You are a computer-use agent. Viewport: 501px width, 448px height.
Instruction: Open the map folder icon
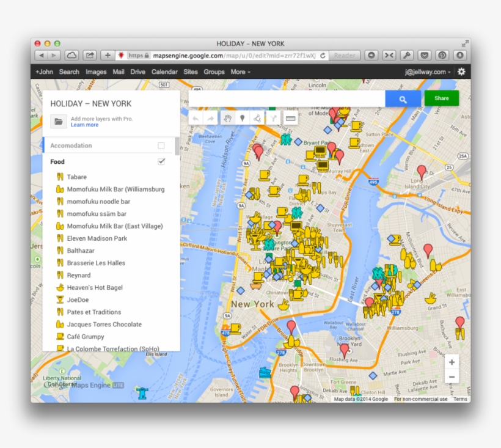click(x=59, y=122)
